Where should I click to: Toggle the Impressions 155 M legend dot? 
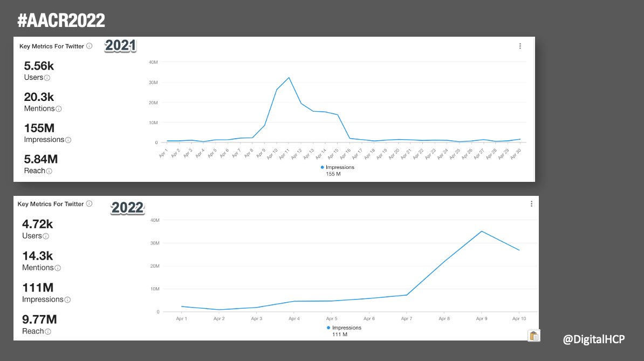coord(322,167)
